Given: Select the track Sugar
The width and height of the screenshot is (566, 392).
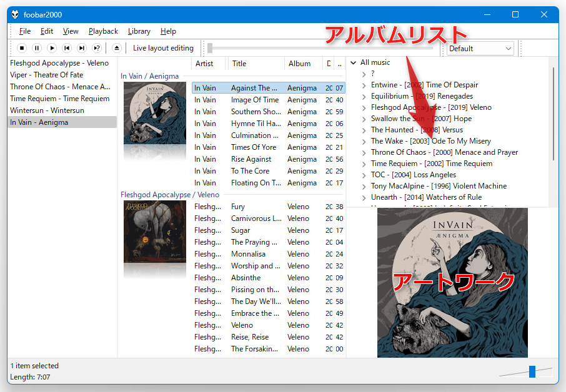Looking at the screenshot, I should 268,230.
